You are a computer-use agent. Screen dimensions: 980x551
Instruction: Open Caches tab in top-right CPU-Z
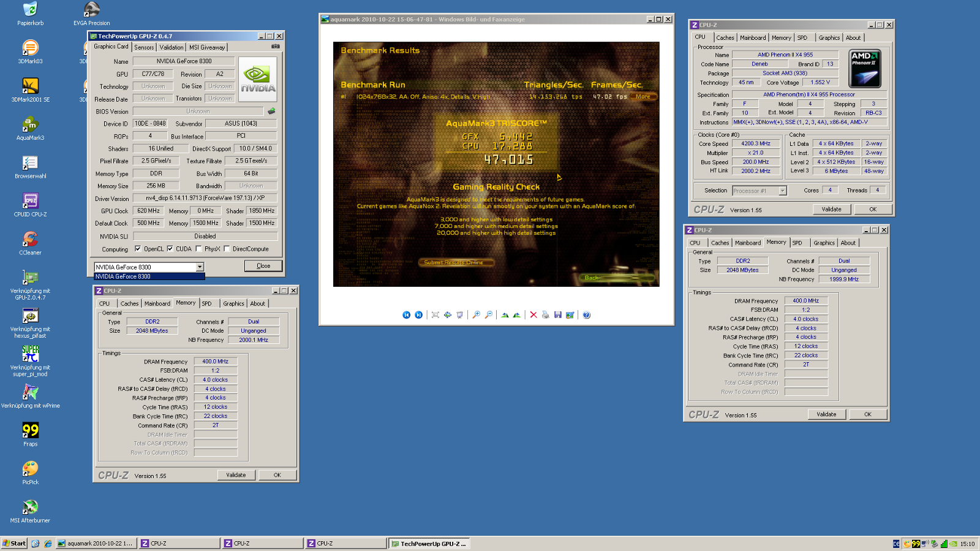click(x=725, y=38)
